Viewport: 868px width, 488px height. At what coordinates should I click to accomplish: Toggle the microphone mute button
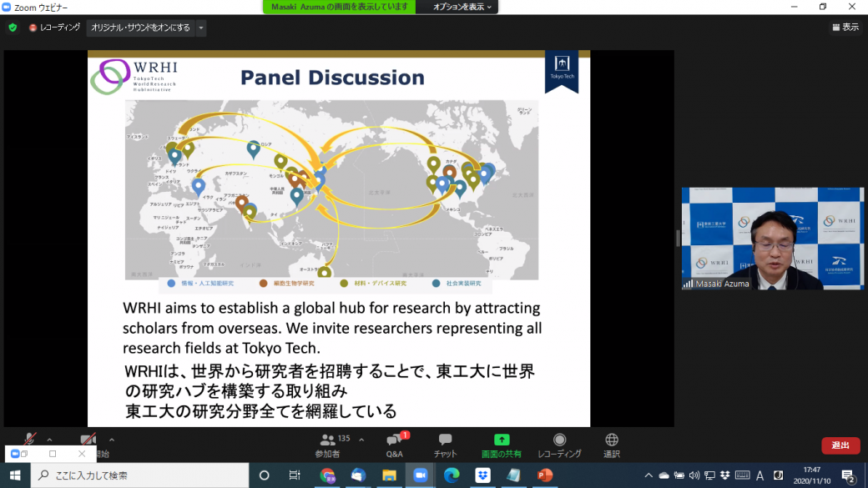point(30,440)
